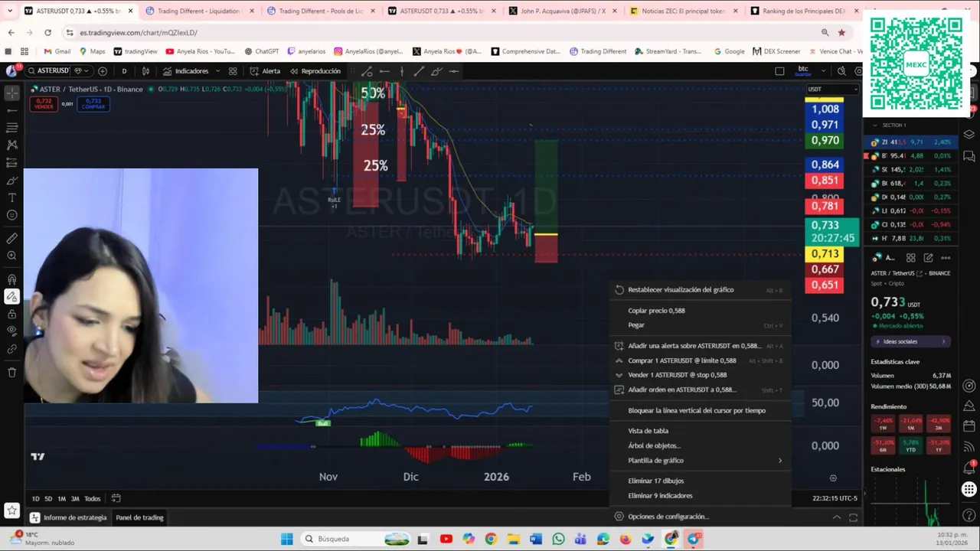Toggle keep-drawing mode pencil lock
Viewport: 980px width, 551px height.
coord(12,296)
